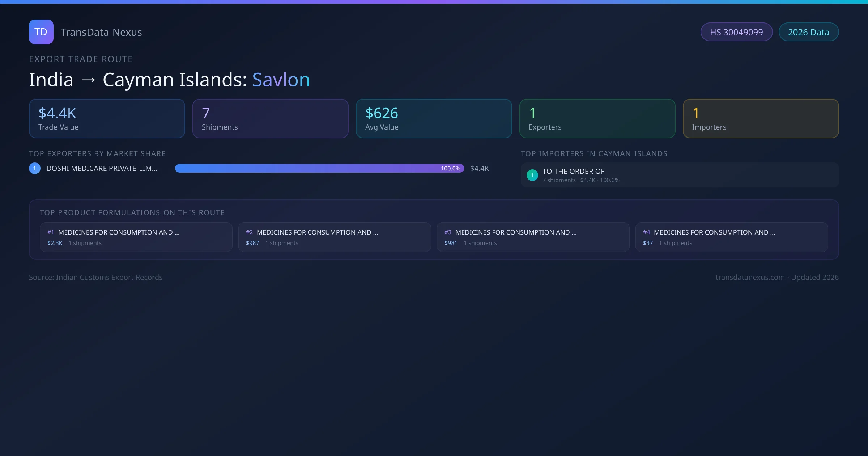Viewport: 868px width, 456px height.
Task: Click the blue rank 1 exporter badge
Action: [x=35, y=168]
